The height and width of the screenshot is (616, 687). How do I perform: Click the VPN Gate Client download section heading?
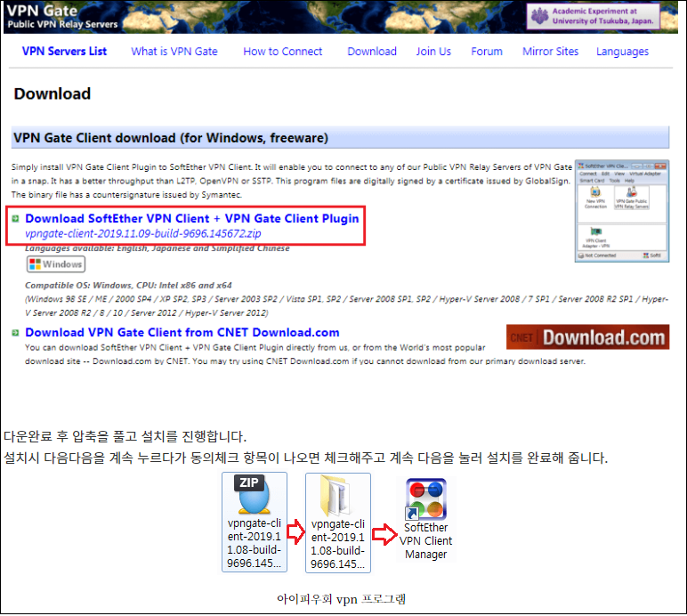[x=340, y=138]
